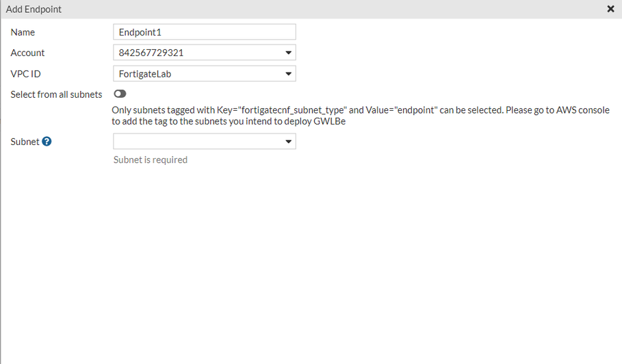The height and width of the screenshot is (364, 622).
Task: Click the Name field label
Action: click(x=23, y=32)
